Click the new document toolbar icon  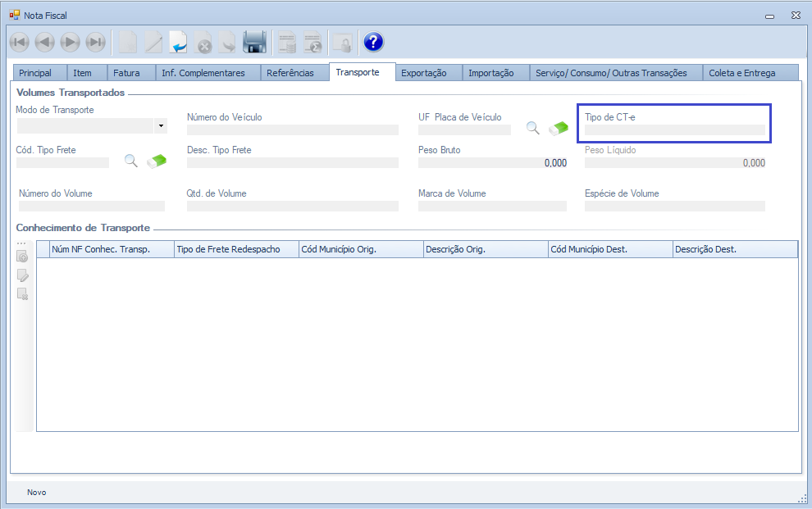(x=128, y=42)
